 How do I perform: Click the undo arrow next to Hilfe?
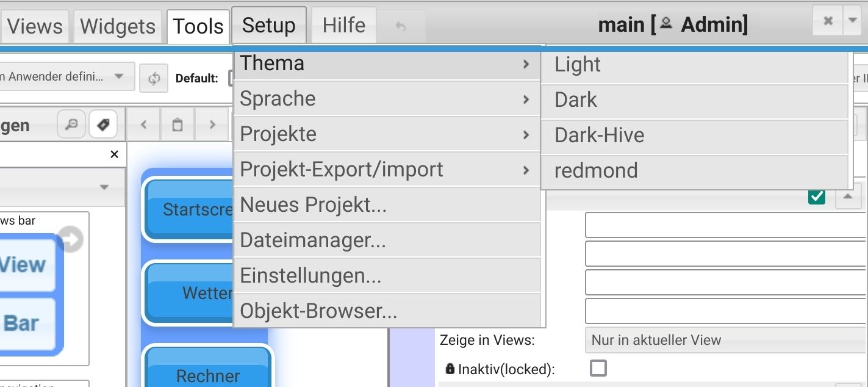tap(401, 26)
